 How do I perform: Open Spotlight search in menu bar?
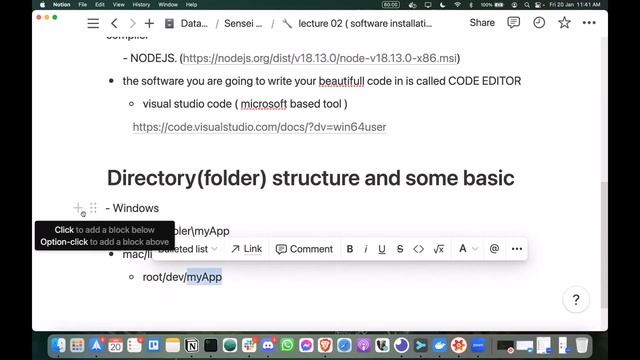527,4
